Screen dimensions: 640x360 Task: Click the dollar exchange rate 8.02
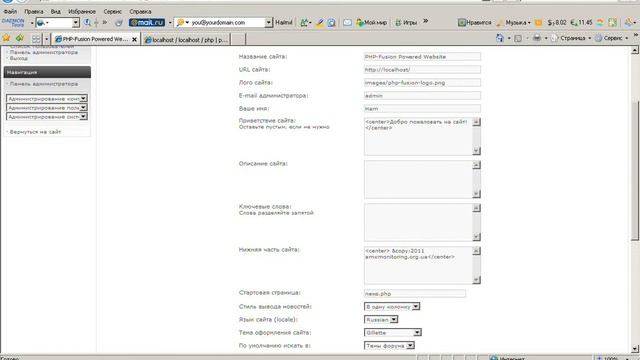pyautogui.click(x=557, y=22)
